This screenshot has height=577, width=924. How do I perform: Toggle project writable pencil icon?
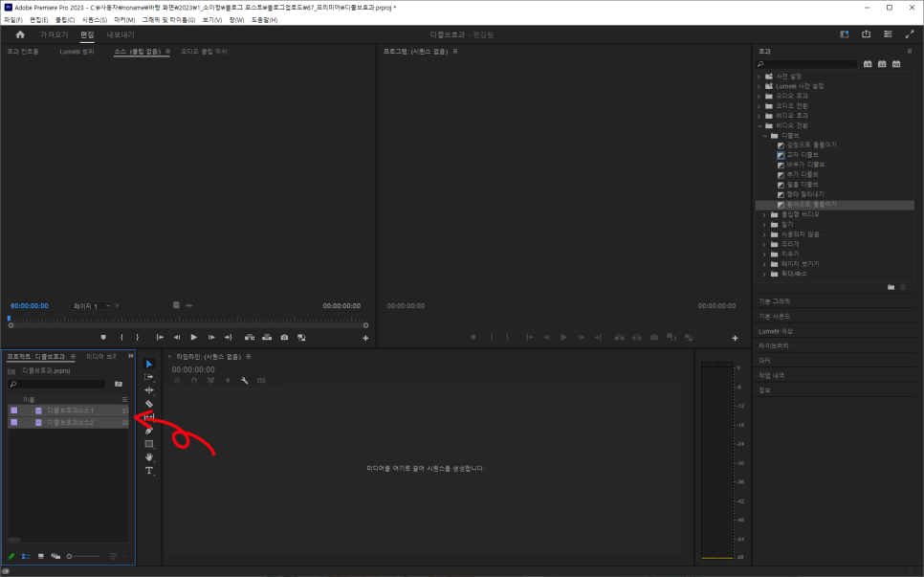tap(11, 556)
